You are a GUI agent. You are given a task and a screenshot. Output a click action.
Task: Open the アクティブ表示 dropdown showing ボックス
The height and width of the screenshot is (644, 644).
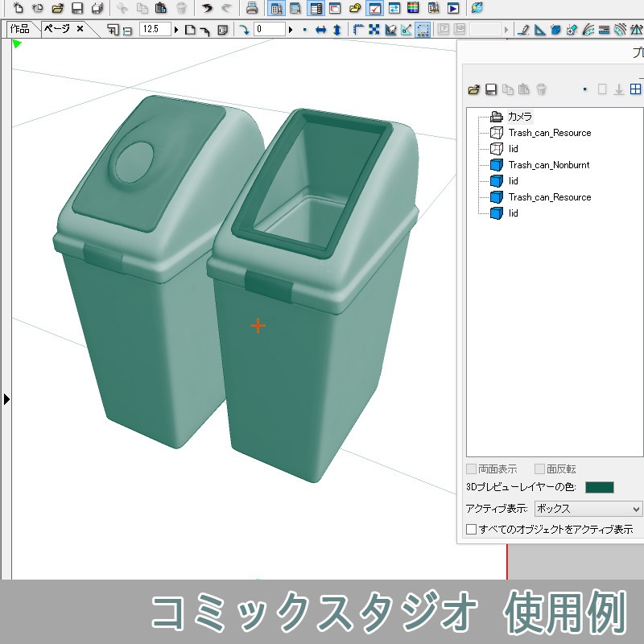pyautogui.click(x=587, y=509)
